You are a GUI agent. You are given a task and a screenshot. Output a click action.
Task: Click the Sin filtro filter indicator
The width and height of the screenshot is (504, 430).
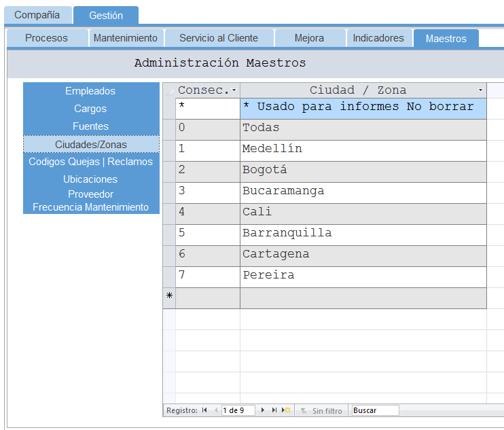(322, 410)
